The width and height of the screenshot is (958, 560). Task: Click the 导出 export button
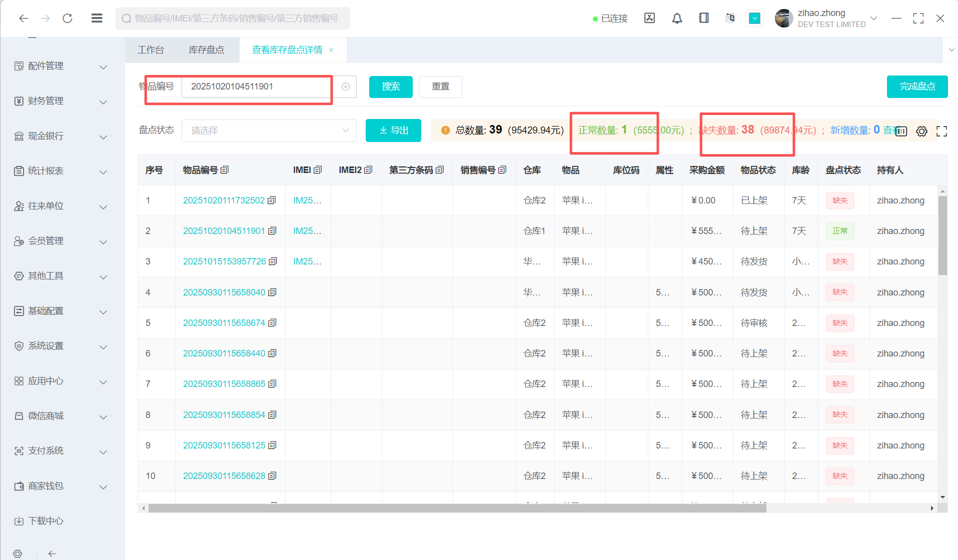(393, 130)
